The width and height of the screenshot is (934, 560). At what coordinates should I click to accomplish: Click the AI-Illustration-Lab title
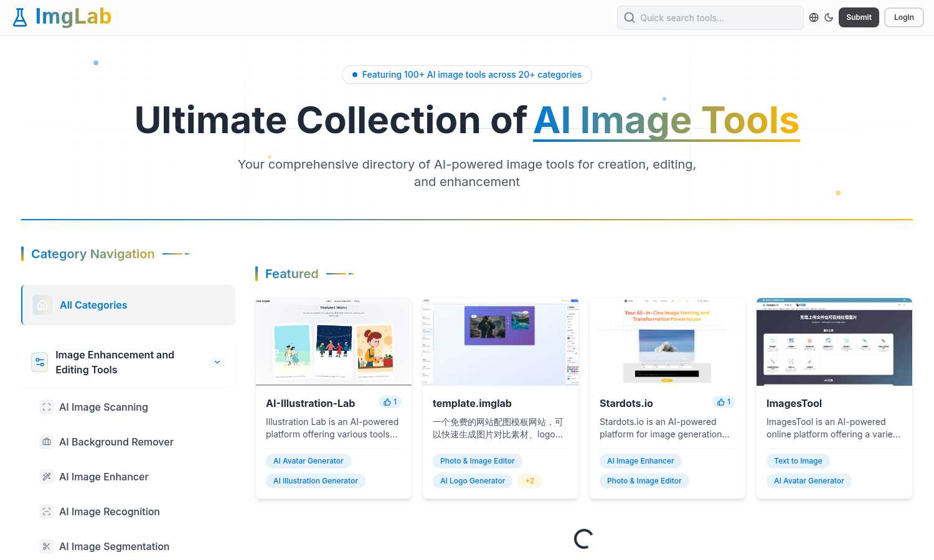[310, 403]
